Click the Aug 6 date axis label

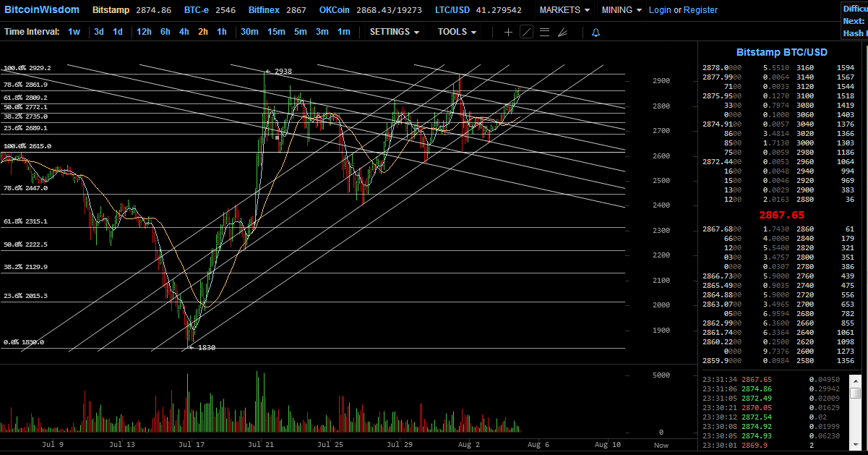538,444
